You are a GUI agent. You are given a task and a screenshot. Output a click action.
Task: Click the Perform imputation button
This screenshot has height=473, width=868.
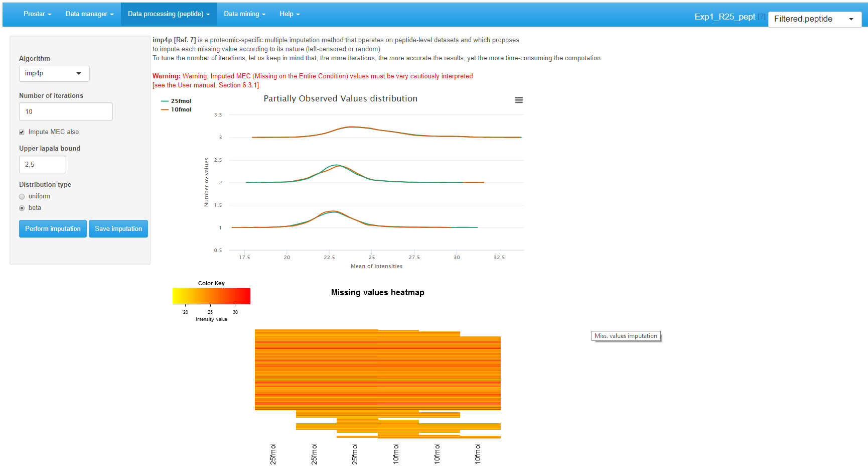pos(53,228)
